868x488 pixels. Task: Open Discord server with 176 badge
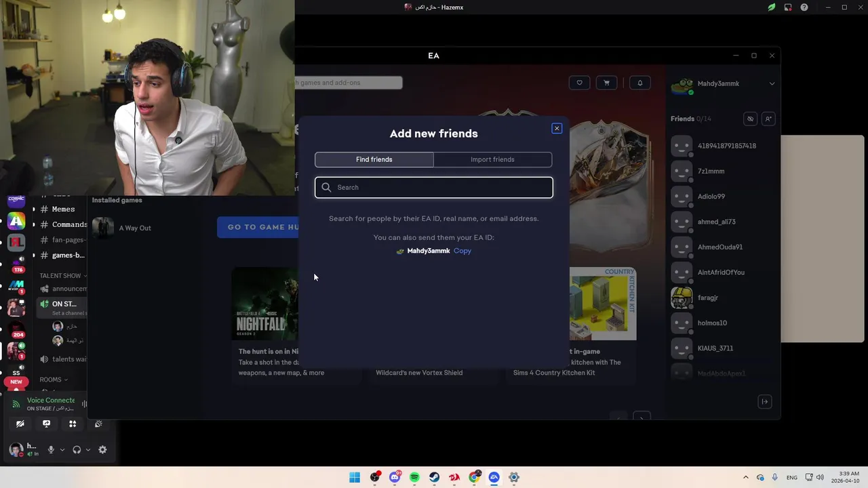[x=16, y=264]
